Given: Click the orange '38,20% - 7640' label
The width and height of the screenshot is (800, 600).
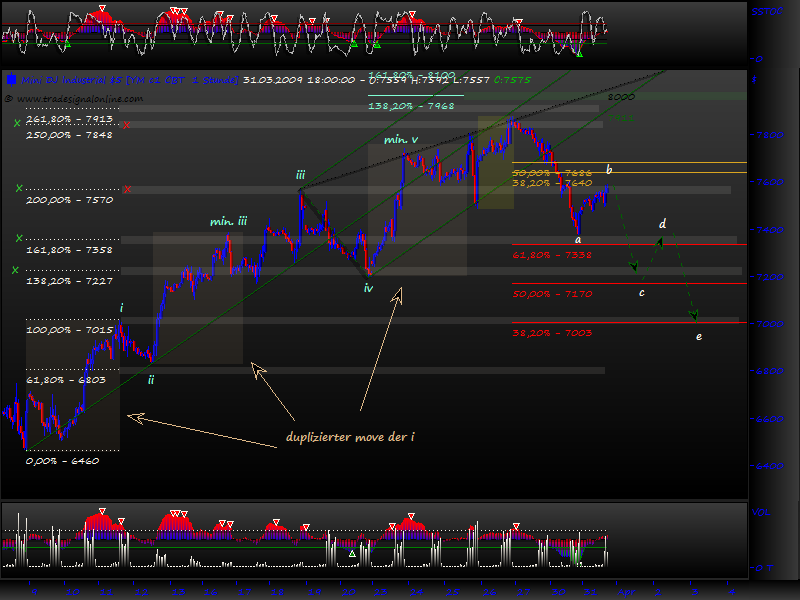Looking at the screenshot, I should [553, 183].
